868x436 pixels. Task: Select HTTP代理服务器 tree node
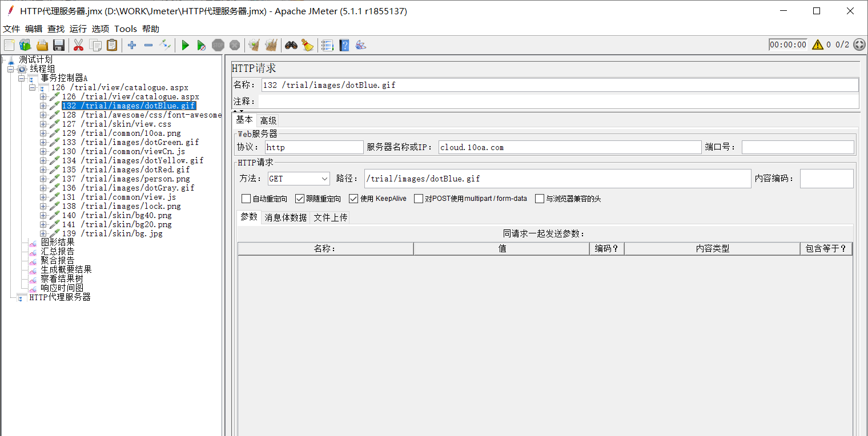(60, 297)
